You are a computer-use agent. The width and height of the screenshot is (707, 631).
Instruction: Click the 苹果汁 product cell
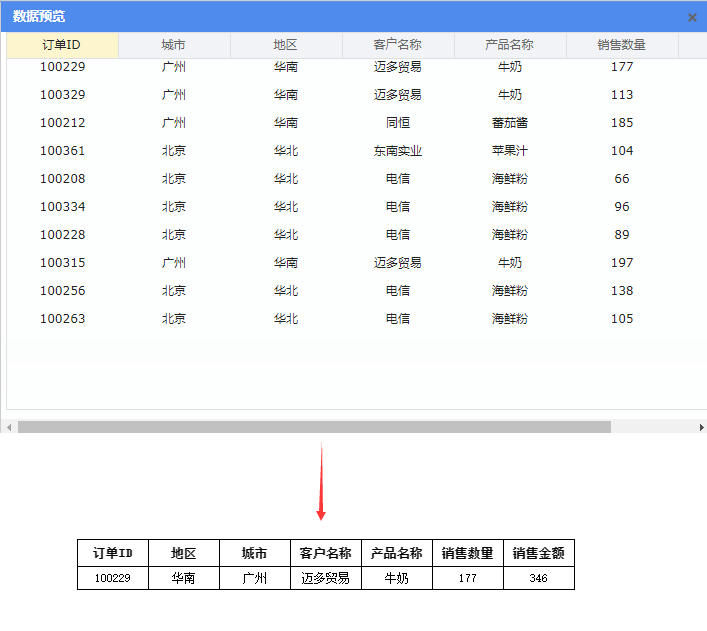[510, 151]
